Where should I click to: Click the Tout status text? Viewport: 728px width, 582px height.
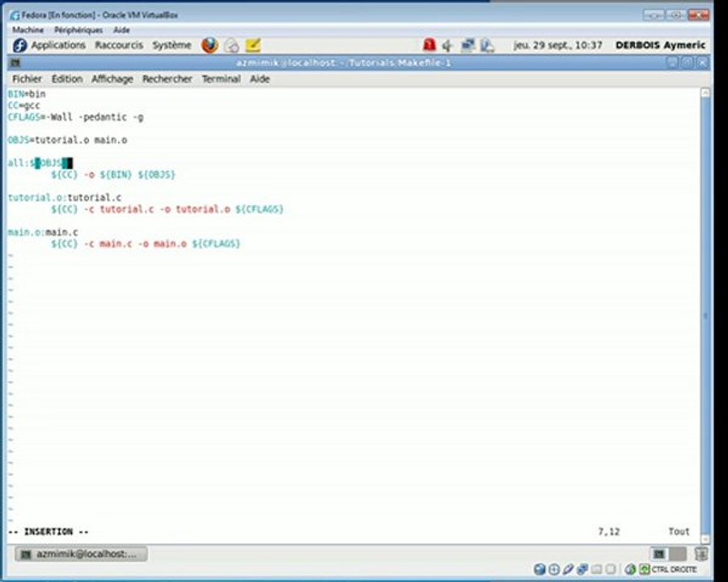click(679, 531)
